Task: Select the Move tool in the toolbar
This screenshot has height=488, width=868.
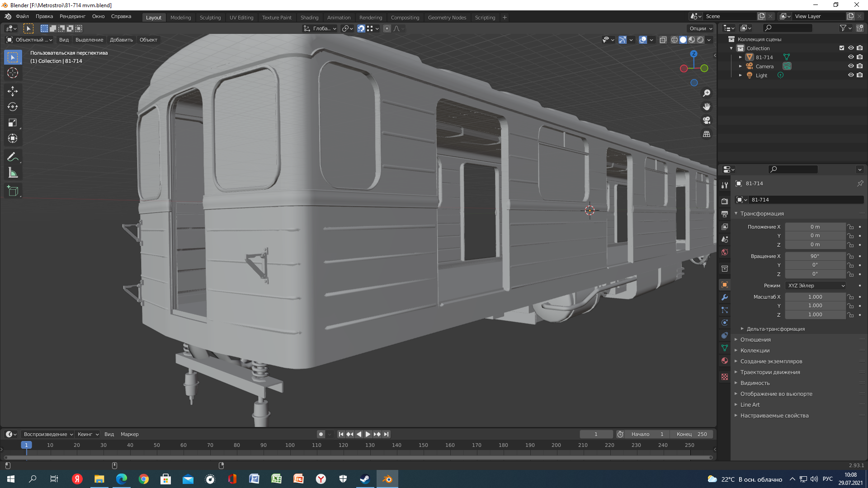Action: [13, 91]
